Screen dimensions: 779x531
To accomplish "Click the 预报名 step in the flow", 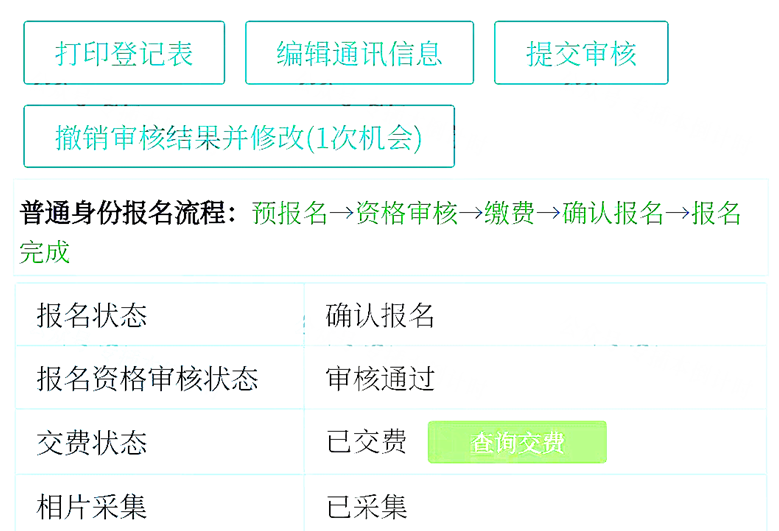I will (290, 213).
